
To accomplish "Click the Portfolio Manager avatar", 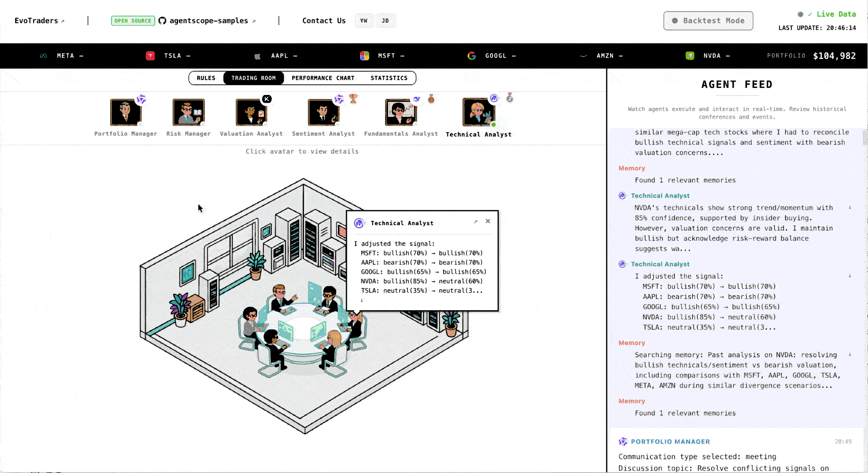I will tap(125, 112).
